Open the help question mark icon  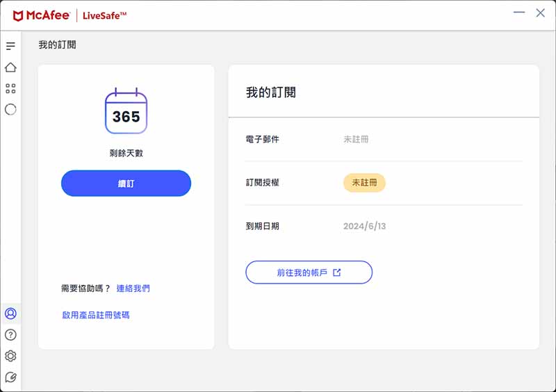point(10,334)
